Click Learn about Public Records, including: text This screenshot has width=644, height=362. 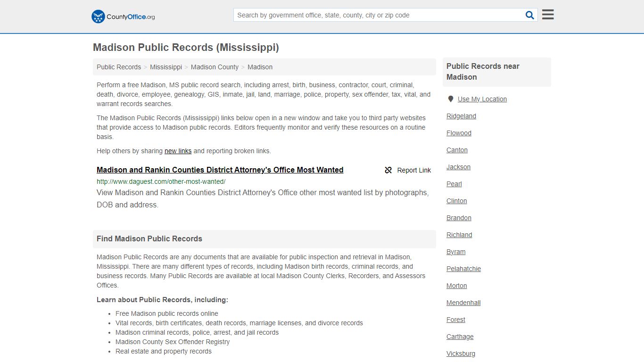162,300
